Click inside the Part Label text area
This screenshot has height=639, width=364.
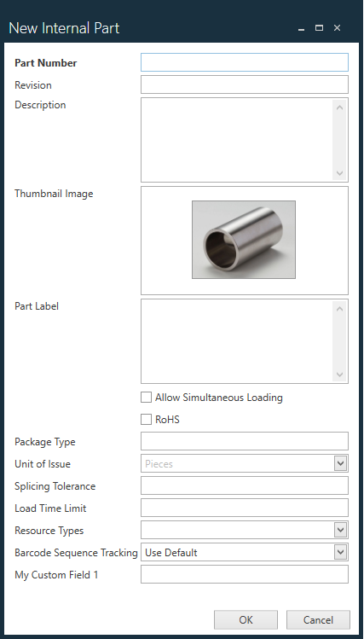coord(237,341)
